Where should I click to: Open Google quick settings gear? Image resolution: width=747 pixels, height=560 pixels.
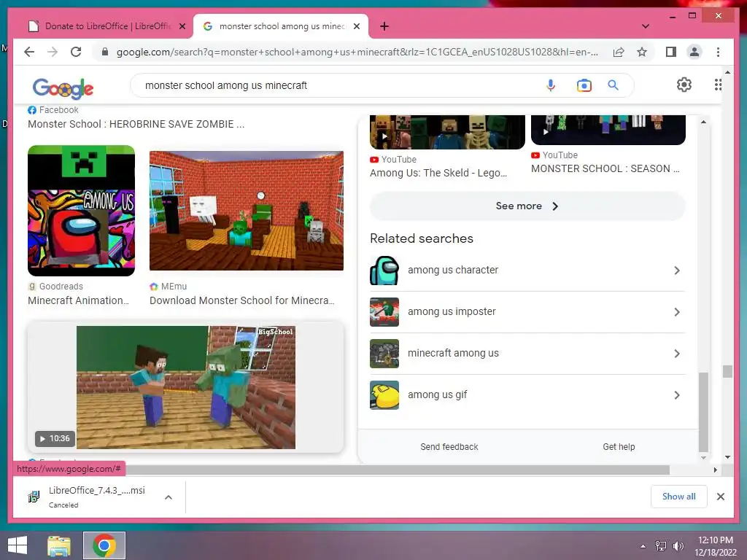click(684, 85)
